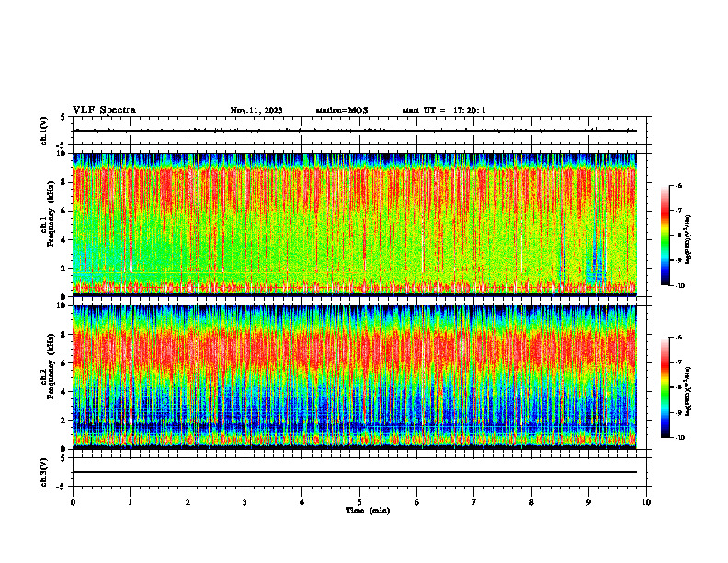Click the log(PSD) label beside ch.2 colorbar

688,391
